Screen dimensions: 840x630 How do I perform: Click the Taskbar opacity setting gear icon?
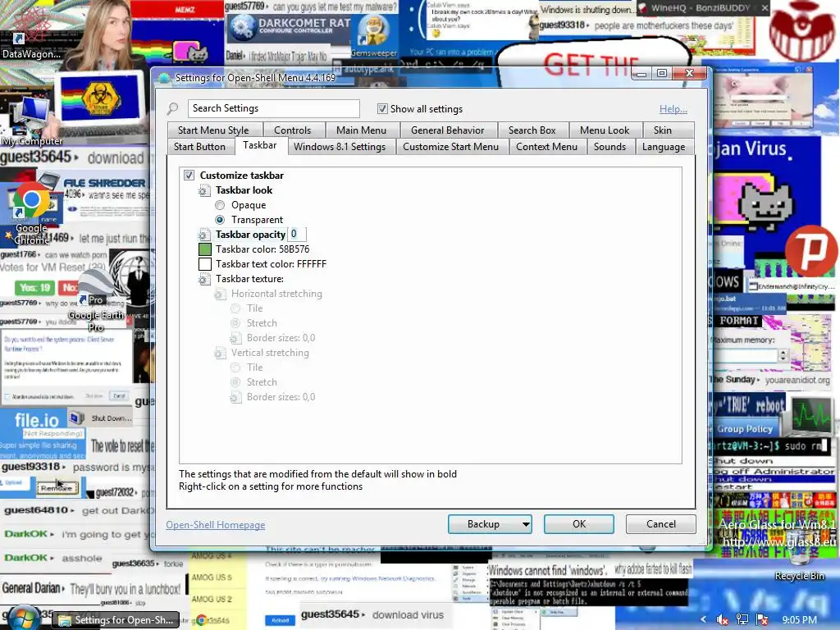(204, 235)
